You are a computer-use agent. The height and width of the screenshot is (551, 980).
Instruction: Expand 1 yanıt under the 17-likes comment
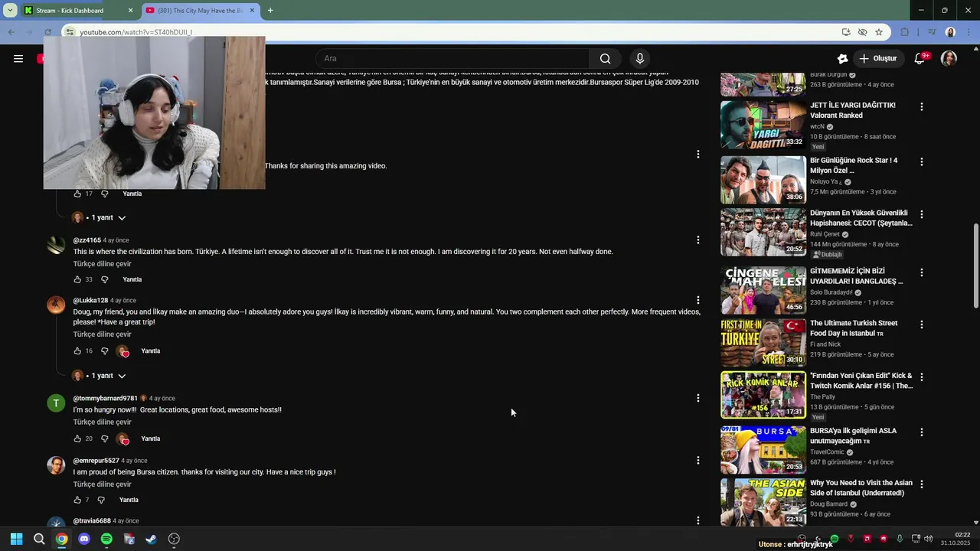tap(99, 218)
